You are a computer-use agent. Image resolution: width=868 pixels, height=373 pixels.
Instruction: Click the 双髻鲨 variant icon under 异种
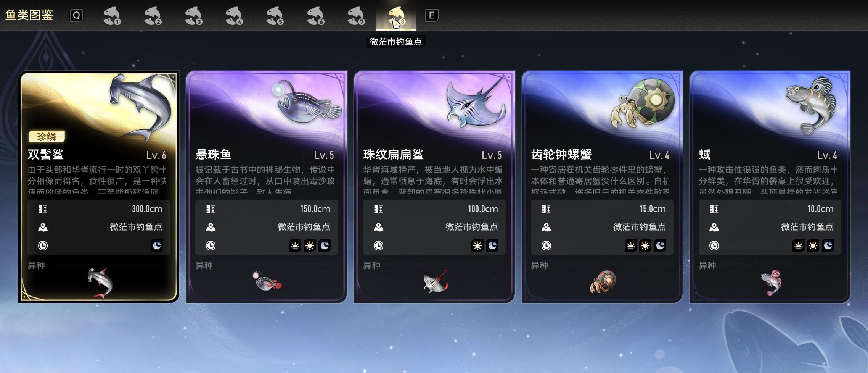(100, 283)
